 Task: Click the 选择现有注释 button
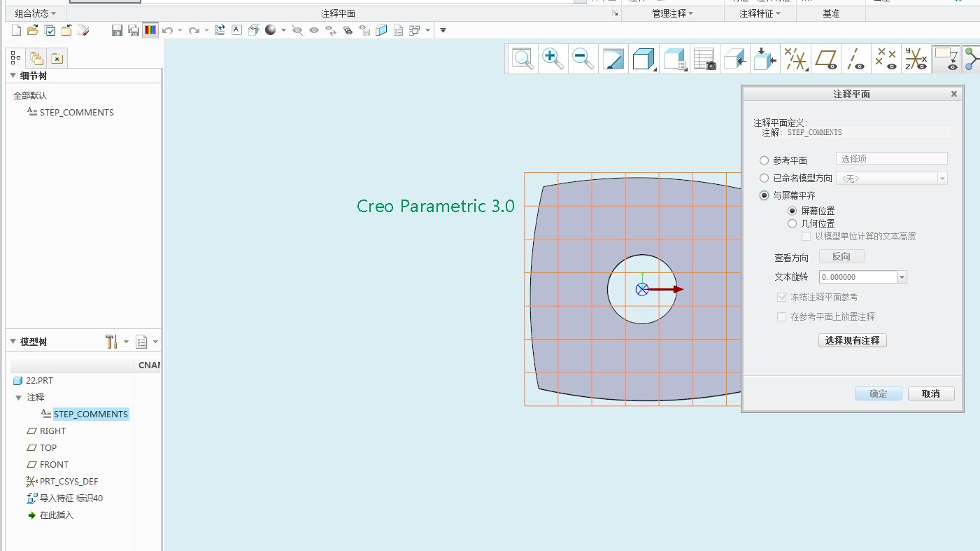852,340
